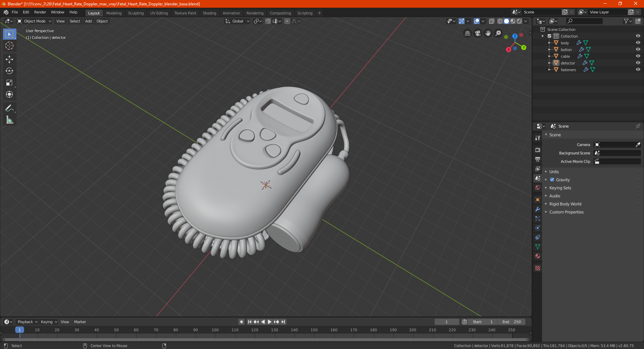Play the animation forward
The width and height of the screenshot is (644, 349).
point(270,322)
